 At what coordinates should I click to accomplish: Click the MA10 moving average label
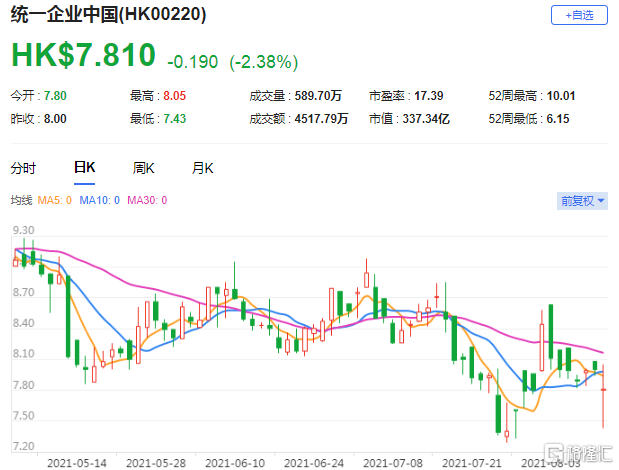(x=99, y=200)
